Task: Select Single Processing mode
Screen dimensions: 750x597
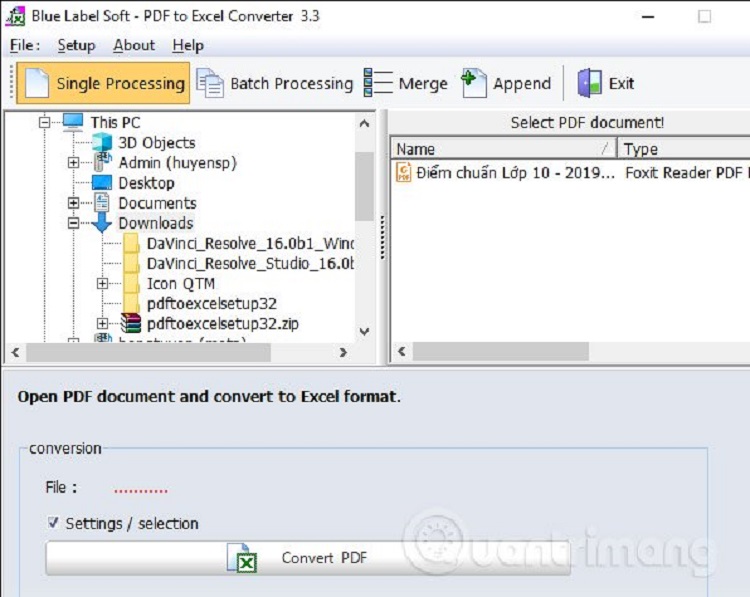Action: [x=103, y=83]
